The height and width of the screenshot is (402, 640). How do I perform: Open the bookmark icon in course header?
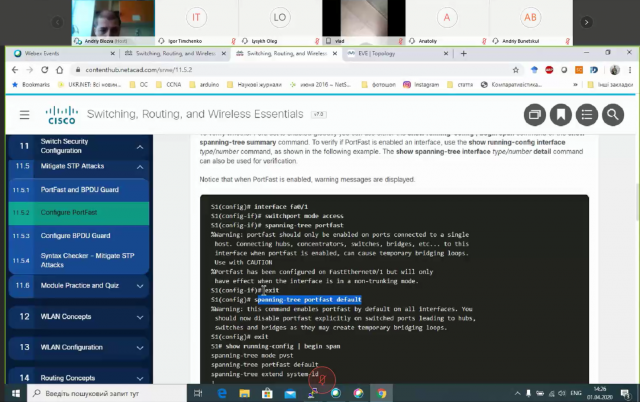(561, 114)
